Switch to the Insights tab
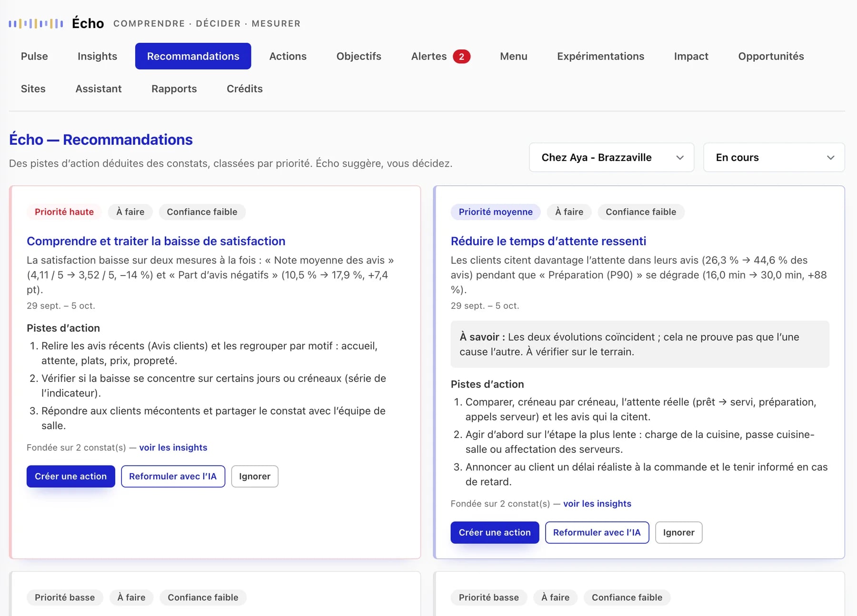Image resolution: width=857 pixels, height=616 pixels. (x=97, y=56)
